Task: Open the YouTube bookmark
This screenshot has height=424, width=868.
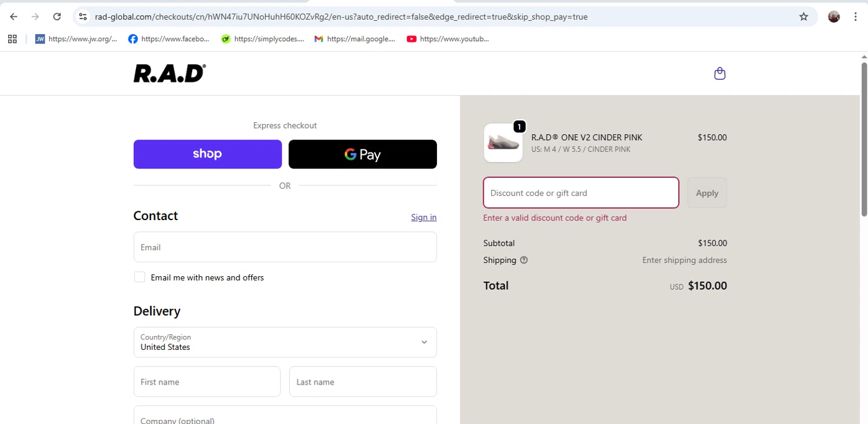Action: point(448,39)
